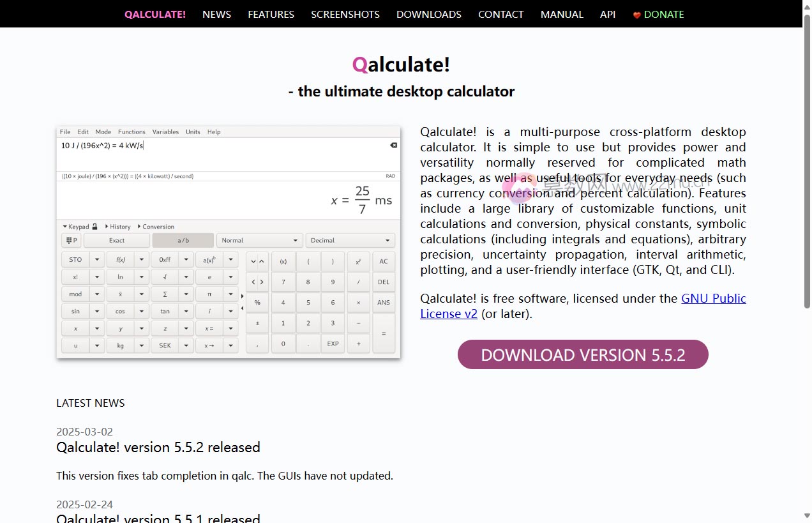Select the square root key
Image resolution: width=812 pixels, height=523 pixels.
click(166, 277)
